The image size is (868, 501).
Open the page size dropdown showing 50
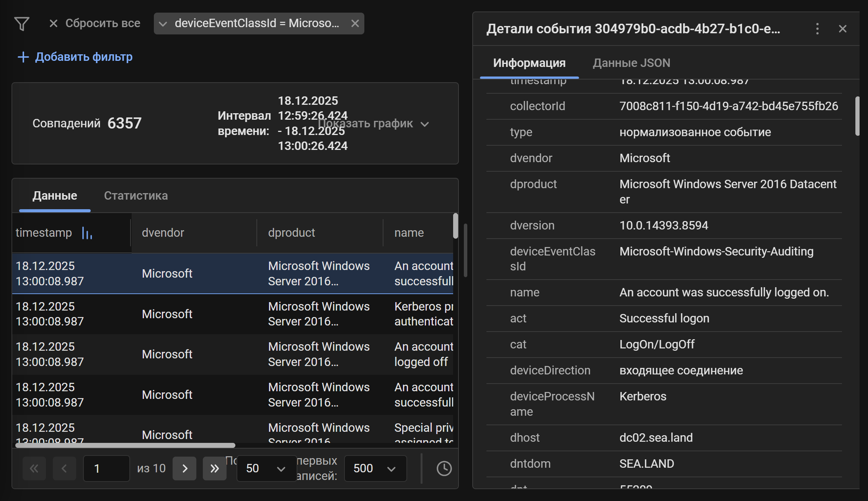(265, 468)
